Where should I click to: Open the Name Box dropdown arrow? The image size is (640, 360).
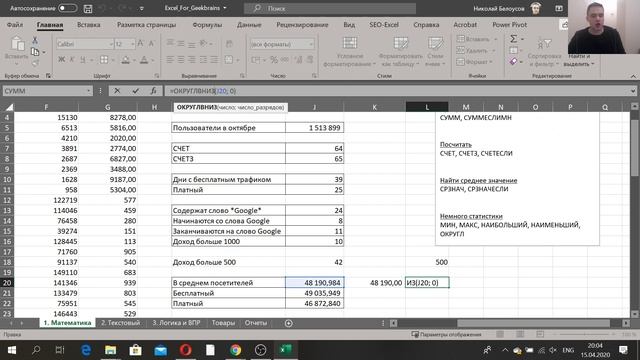[x=89, y=91]
